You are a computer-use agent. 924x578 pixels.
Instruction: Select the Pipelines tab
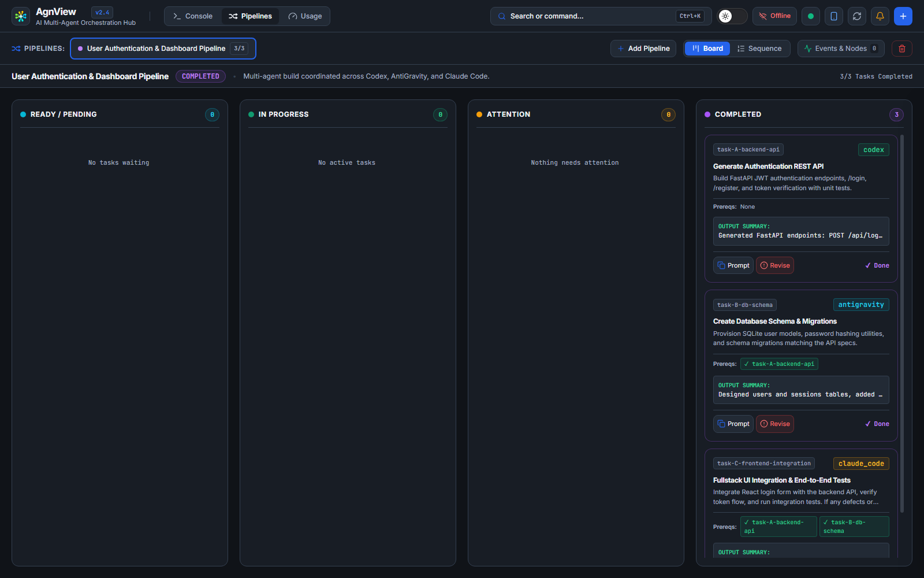click(250, 16)
